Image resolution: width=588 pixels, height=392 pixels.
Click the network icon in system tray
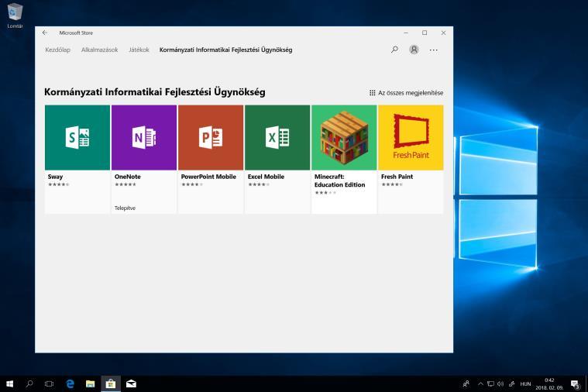[x=490, y=383]
